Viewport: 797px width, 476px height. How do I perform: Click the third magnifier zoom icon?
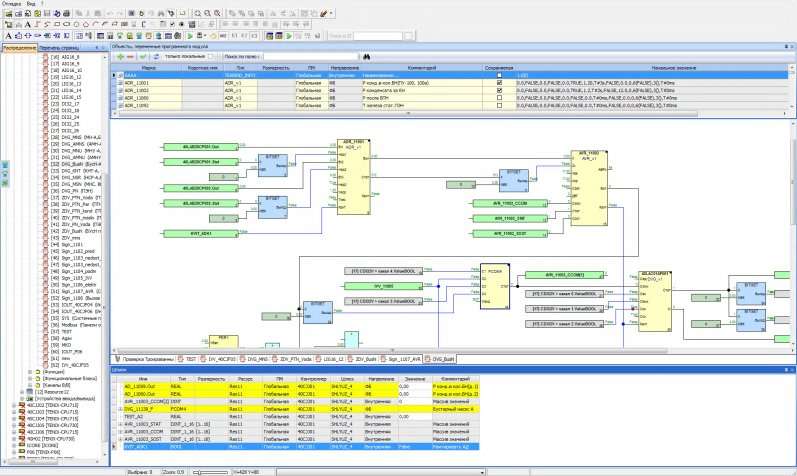point(217,13)
